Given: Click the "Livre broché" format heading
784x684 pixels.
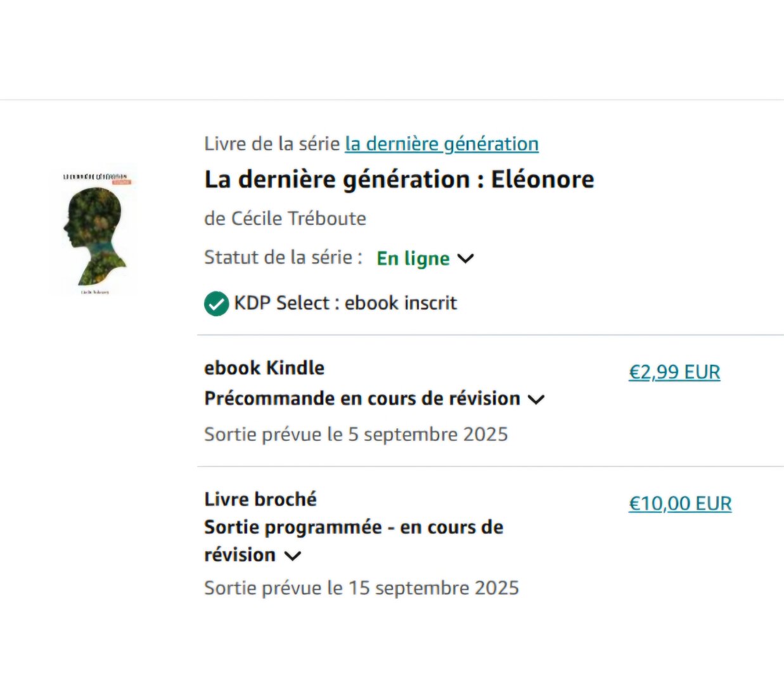Looking at the screenshot, I should coord(260,499).
